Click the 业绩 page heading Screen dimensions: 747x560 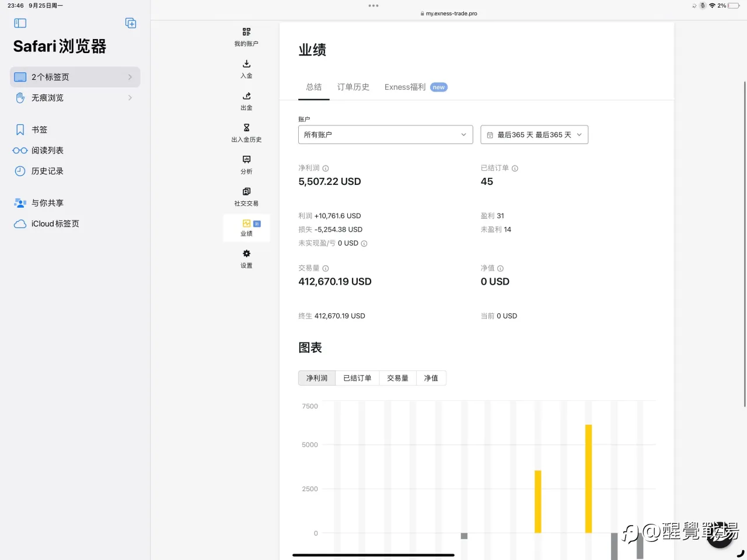click(x=312, y=50)
